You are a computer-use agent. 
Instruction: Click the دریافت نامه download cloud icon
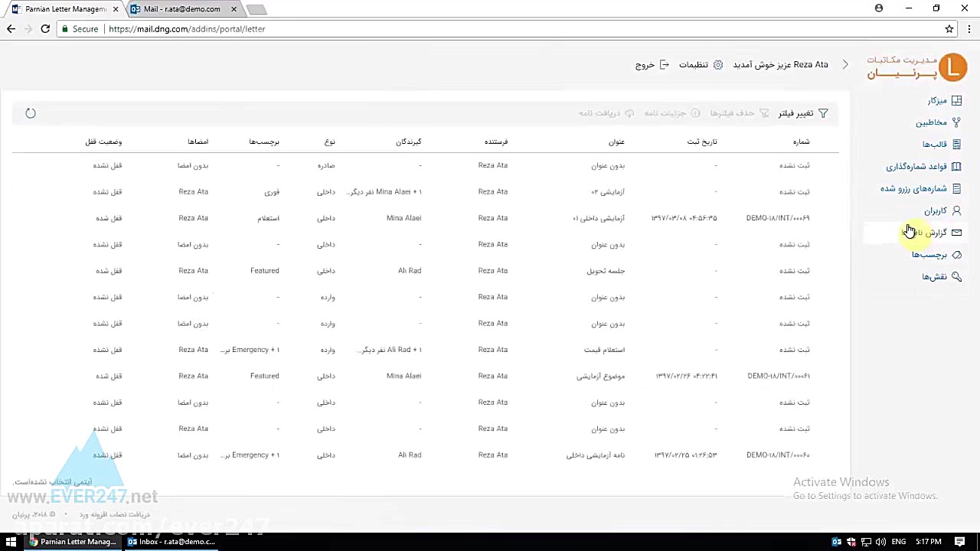[x=629, y=113]
